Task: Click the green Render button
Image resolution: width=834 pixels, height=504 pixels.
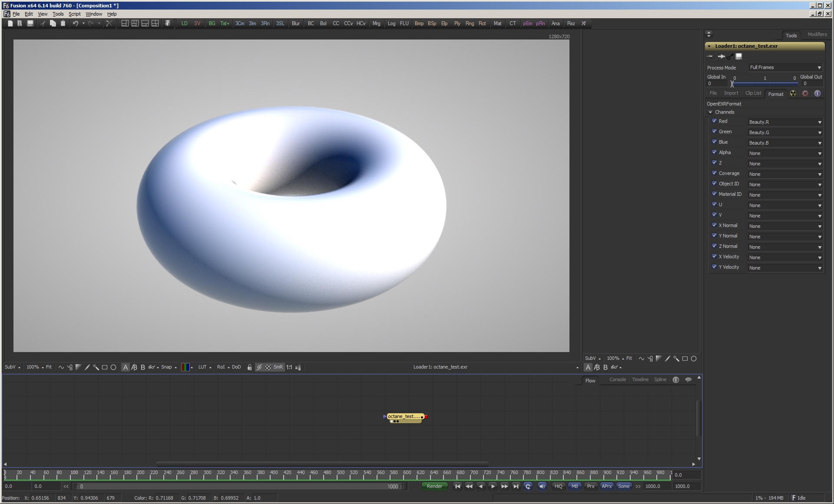Action: (x=434, y=486)
